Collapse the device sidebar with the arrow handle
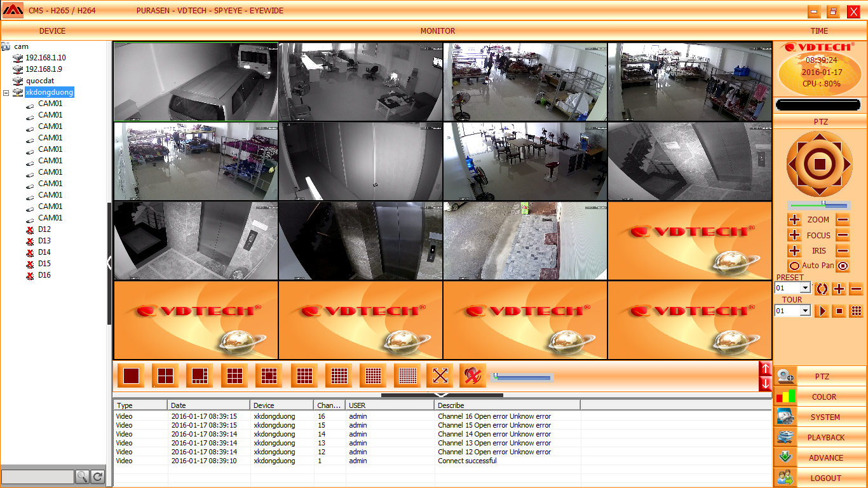This screenshot has height=488, width=868. coord(109,263)
